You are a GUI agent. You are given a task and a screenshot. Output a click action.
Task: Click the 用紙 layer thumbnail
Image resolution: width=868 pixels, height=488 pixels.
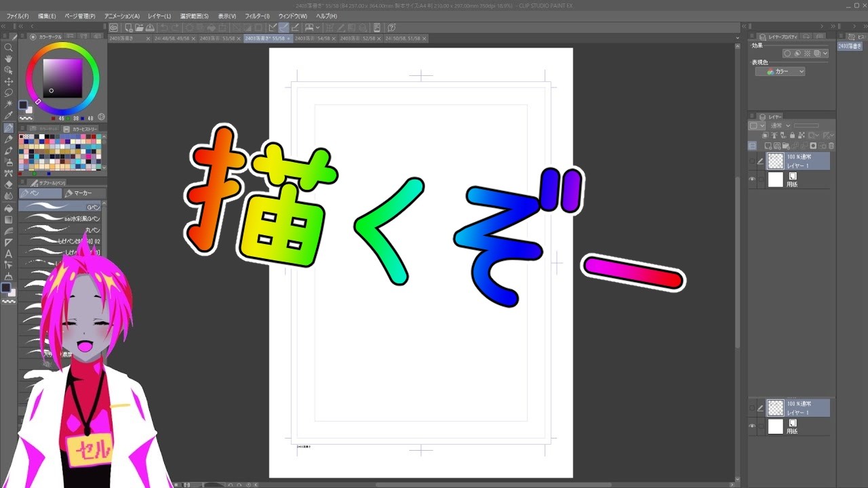click(x=775, y=180)
